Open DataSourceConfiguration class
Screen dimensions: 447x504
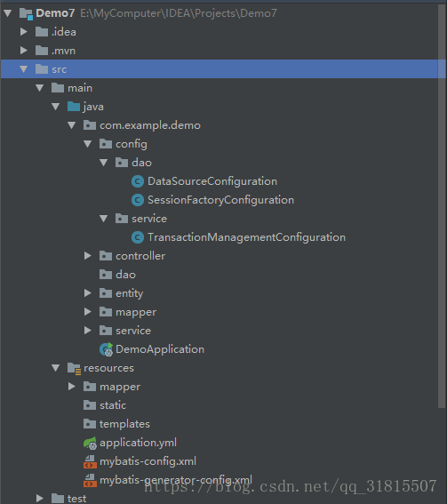[212, 181]
